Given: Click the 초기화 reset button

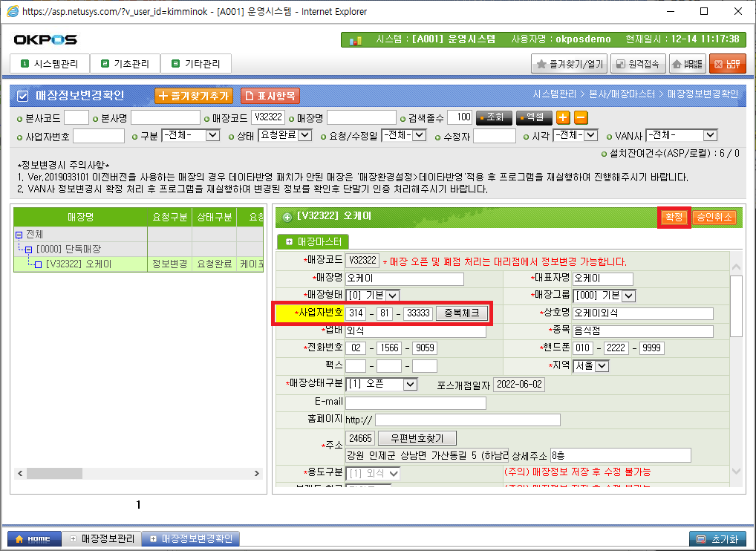Looking at the screenshot, I should tap(717, 538).
